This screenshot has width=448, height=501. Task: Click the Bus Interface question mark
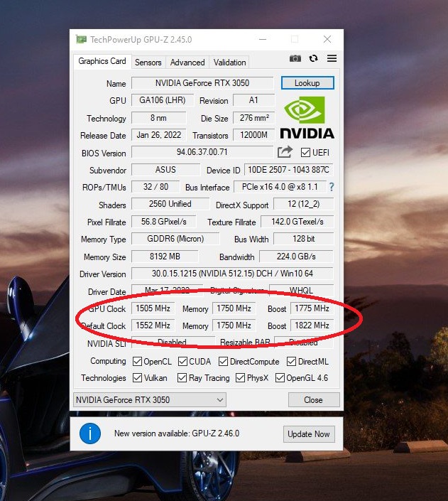pos(332,187)
